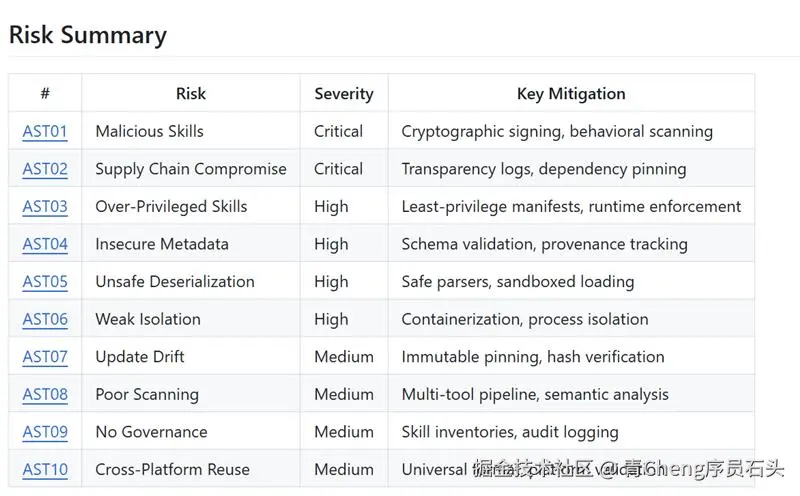Select the Malicious Skills cell
This screenshot has width=800, height=496.
pos(149,131)
